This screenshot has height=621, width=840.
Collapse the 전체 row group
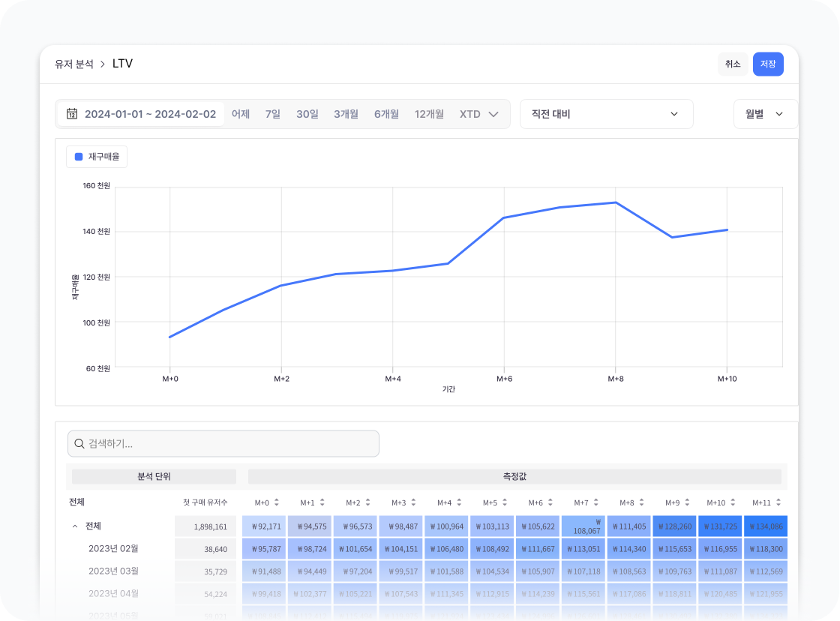tap(75, 526)
